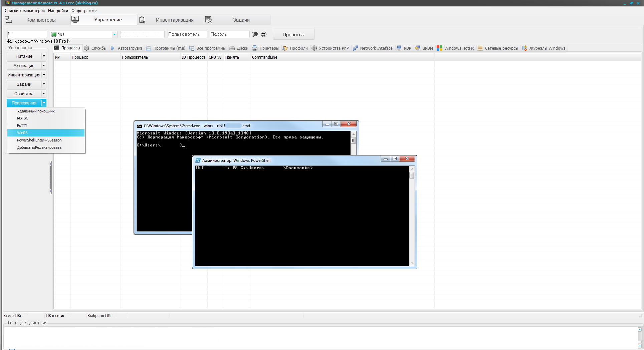Click the Пароль input field
Image resolution: width=644 pixels, height=350 pixels.
[229, 34]
